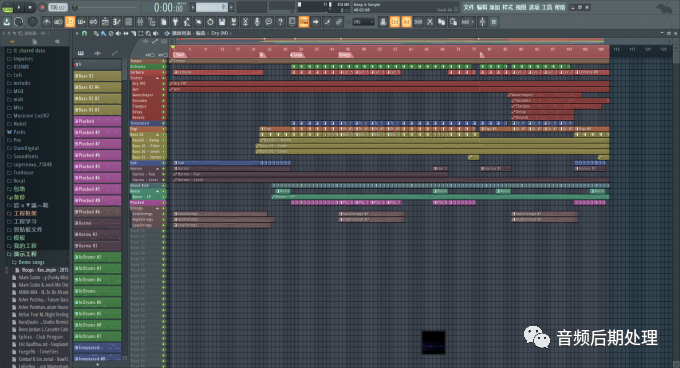Screen dimensions: 680x368
Task: Toggle the highlighted typing keyboard icon
Action: pyautogui.click(x=304, y=22)
